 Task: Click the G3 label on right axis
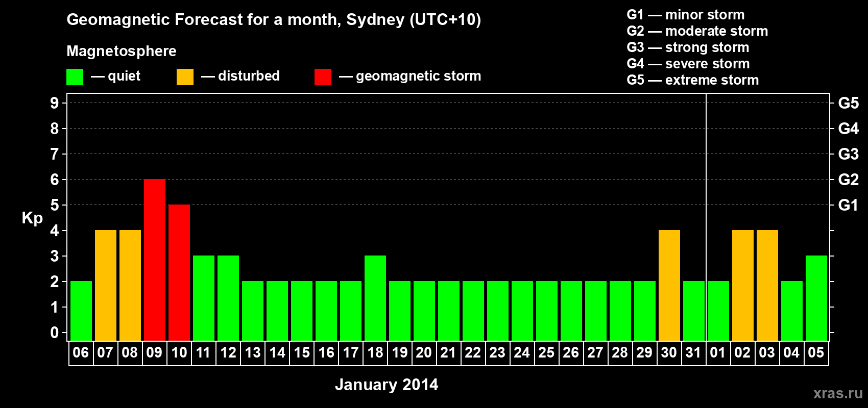849,154
